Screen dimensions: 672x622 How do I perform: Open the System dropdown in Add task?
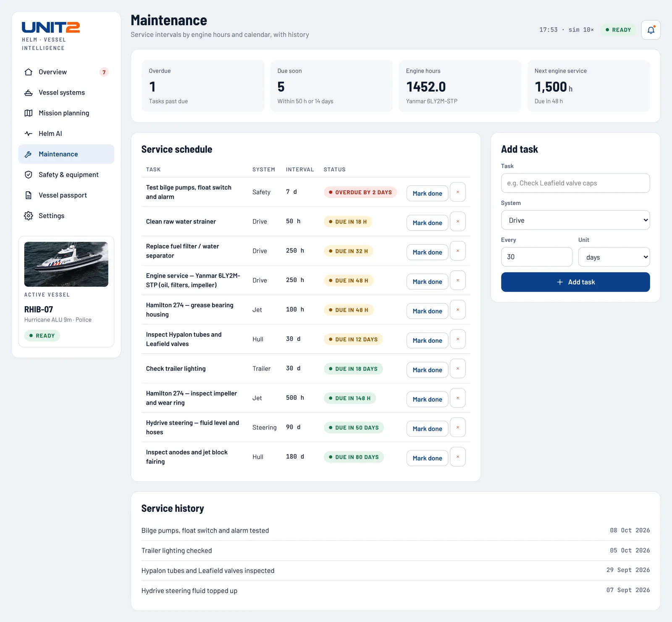tap(575, 220)
